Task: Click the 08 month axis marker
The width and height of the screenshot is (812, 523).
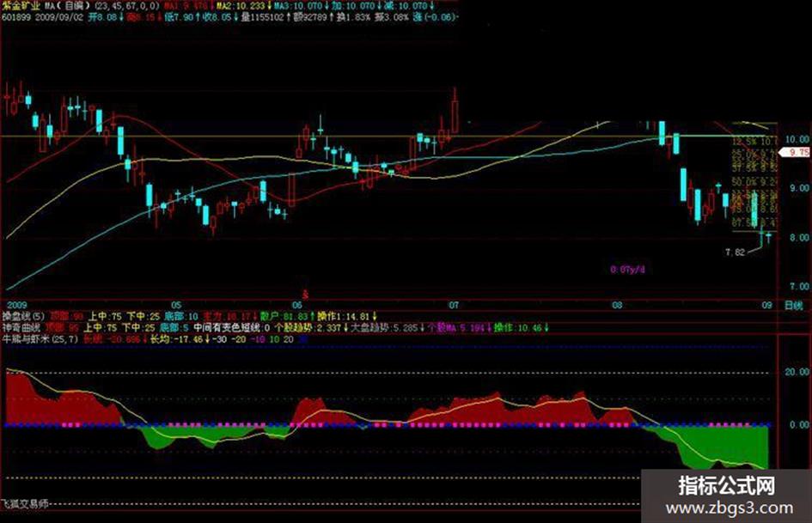Action: click(x=617, y=306)
